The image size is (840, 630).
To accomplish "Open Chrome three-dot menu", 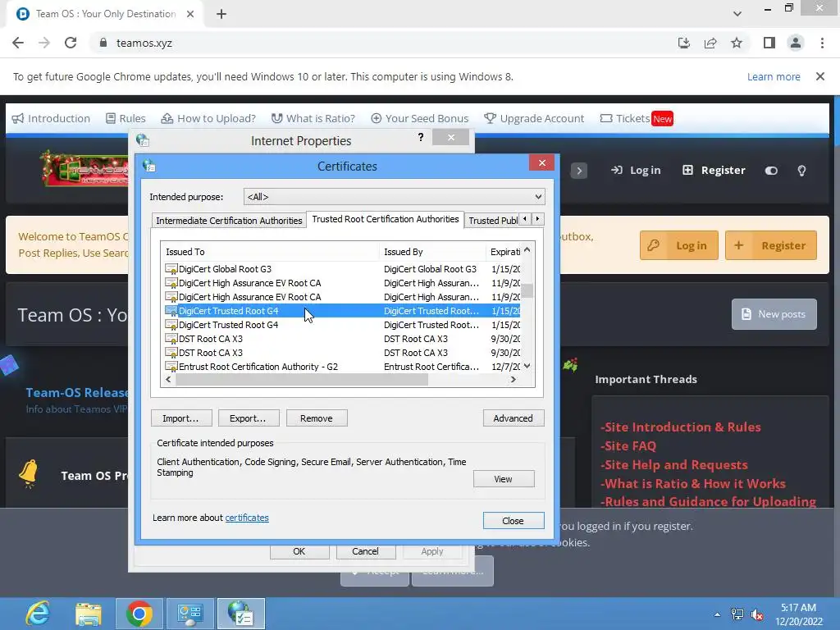I will 822,43.
